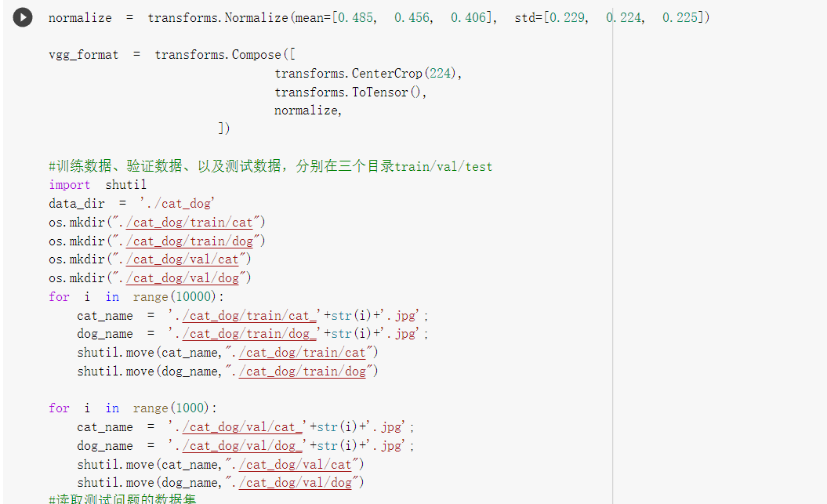Place cursor in range(1000) of second loop

coord(172,408)
